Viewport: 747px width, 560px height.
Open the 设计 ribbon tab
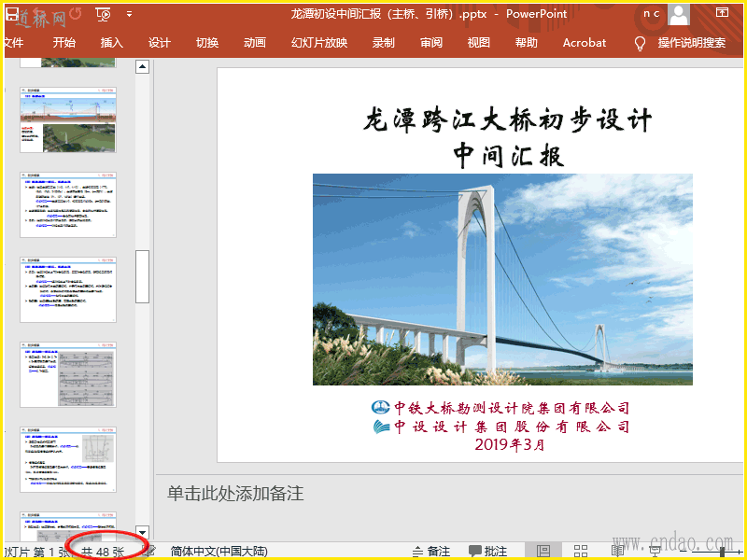(159, 42)
